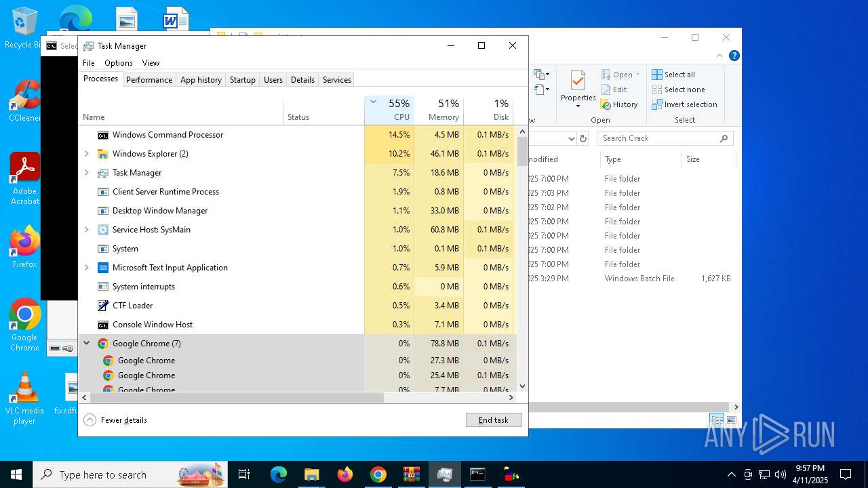Image resolution: width=868 pixels, height=488 pixels.
Task: Switch Explorer to large icons view
Action: pos(732,420)
